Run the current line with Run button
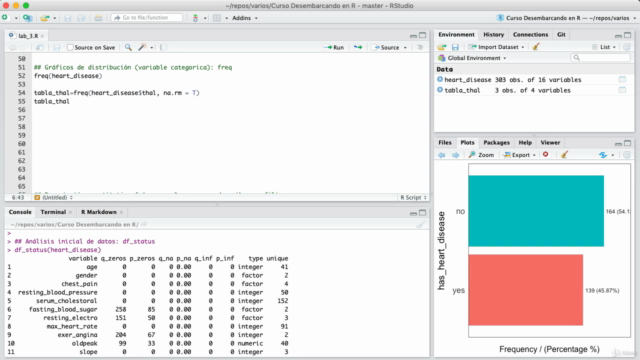 334,47
